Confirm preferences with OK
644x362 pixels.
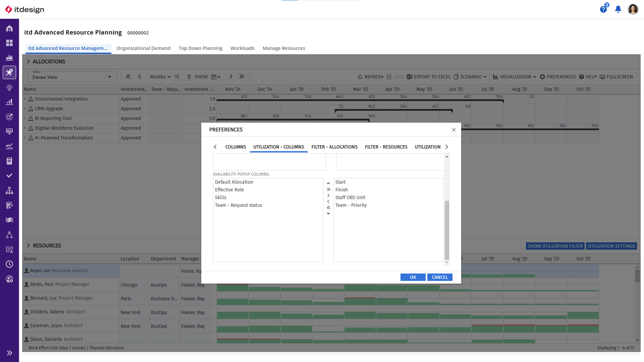click(x=413, y=277)
